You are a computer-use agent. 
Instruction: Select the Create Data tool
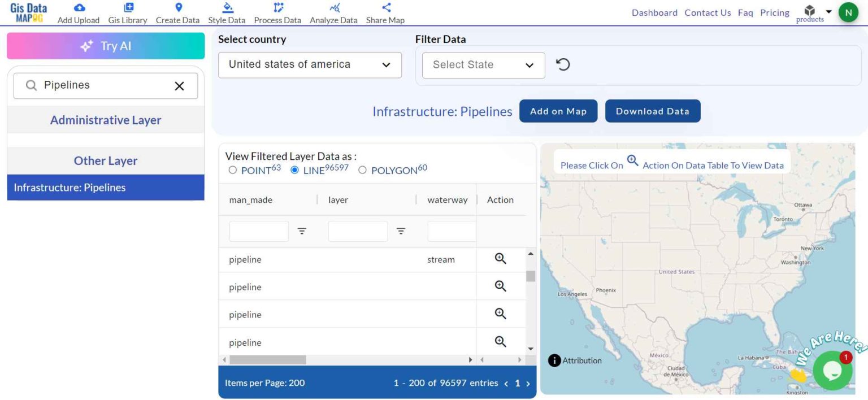(x=177, y=12)
